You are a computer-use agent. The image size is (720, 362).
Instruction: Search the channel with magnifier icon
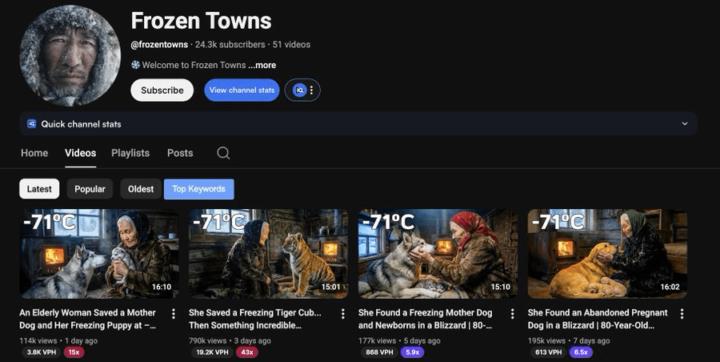tap(223, 153)
